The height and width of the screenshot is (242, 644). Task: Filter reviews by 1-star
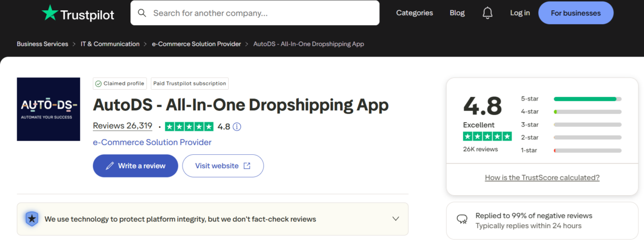point(571,151)
